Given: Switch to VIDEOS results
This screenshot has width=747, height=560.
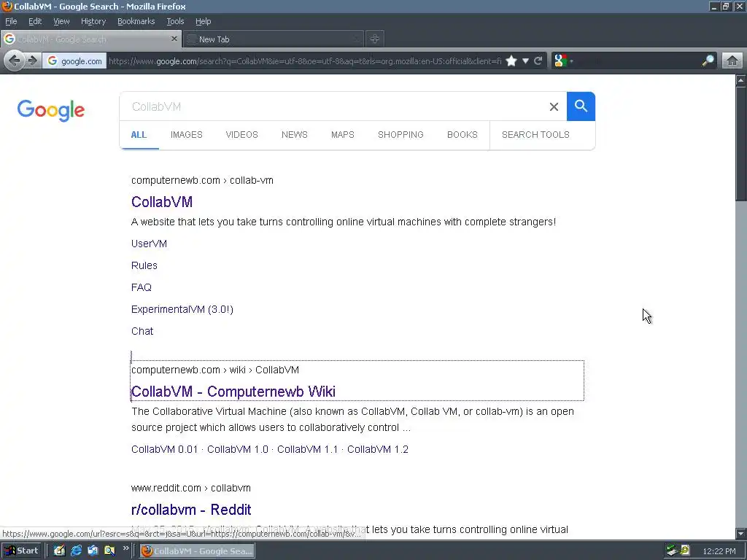Looking at the screenshot, I should (241, 135).
